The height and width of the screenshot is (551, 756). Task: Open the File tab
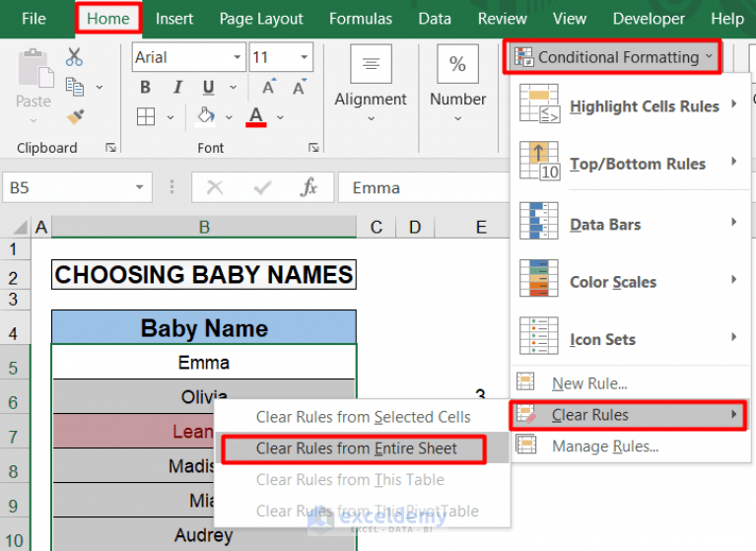34,19
